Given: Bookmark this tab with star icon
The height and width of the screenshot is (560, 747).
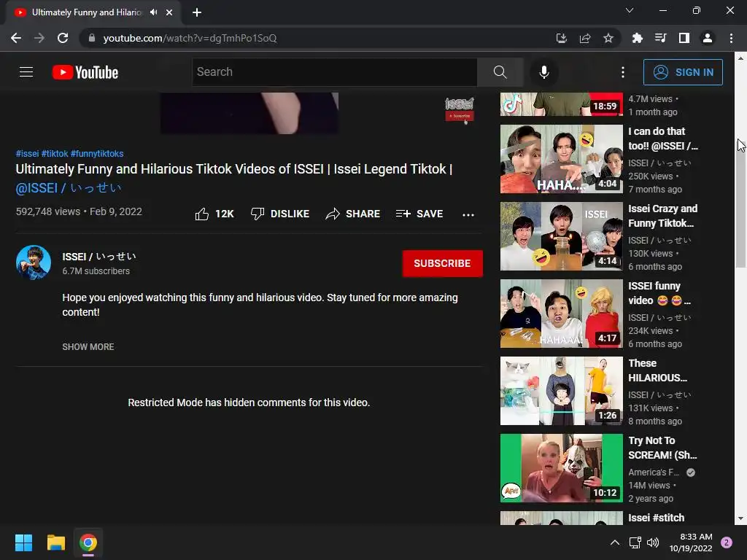Looking at the screenshot, I should tap(608, 38).
